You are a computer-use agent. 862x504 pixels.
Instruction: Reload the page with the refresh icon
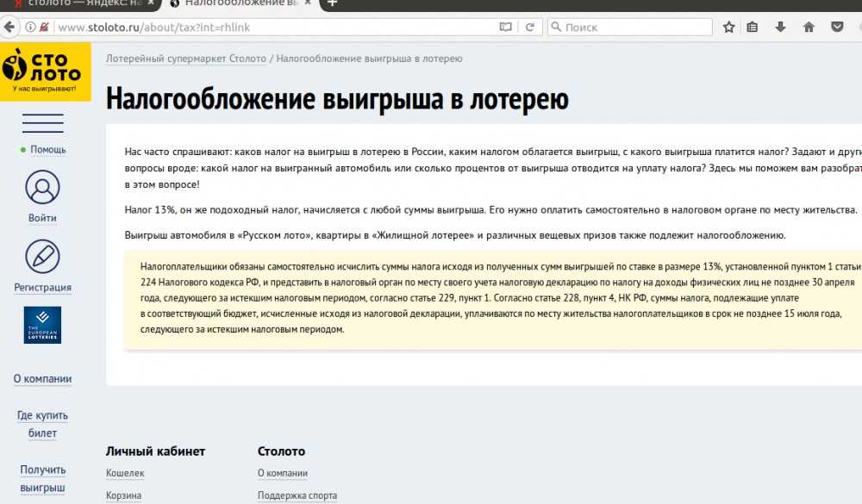[x=530, y=27]
